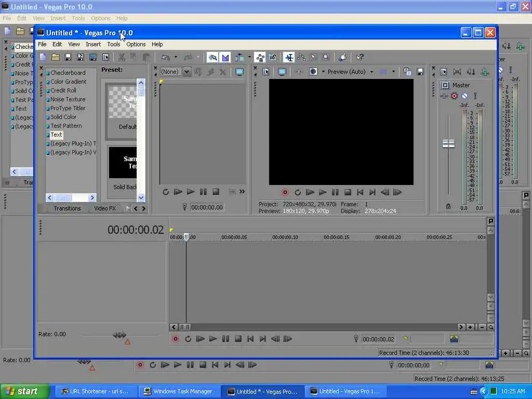Image resolution: width=532 pixels, height=399 pixels.
Task: Toggle Automatic Crossfades button
Action: (225, 57)
